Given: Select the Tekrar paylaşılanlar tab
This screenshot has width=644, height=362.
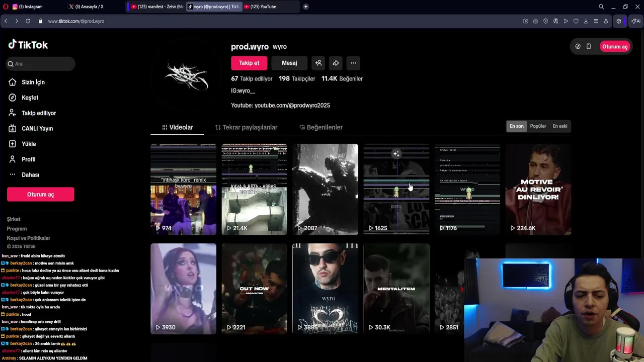Looking at the screenshot, I should (246, 127).
